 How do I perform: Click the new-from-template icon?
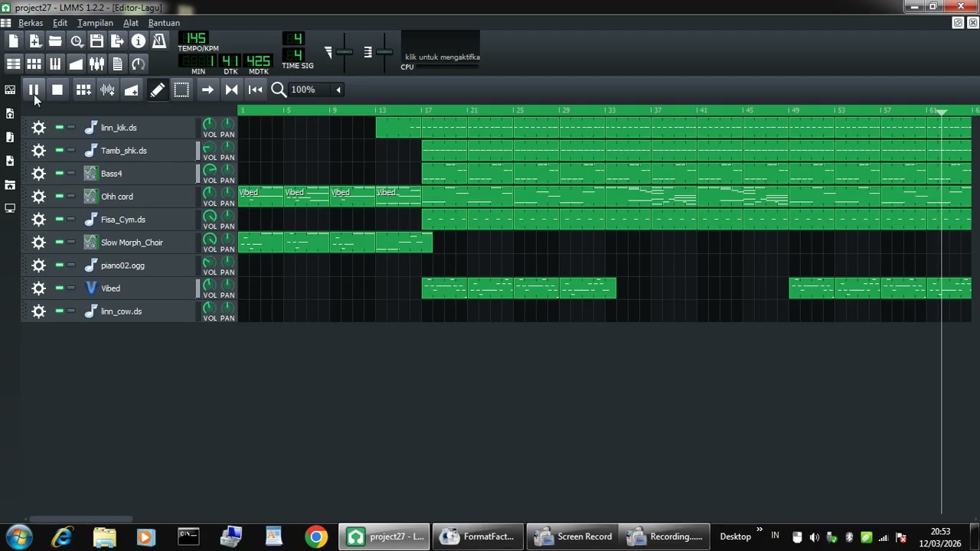click(34, 41)
